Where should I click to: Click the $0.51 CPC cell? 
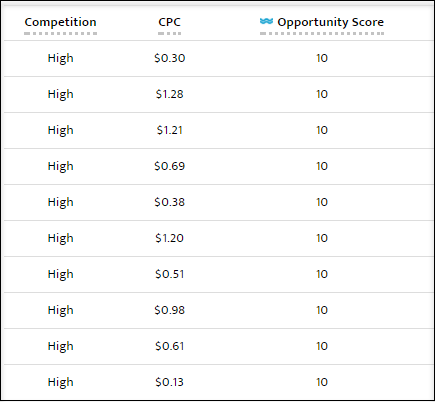point(169,274)
